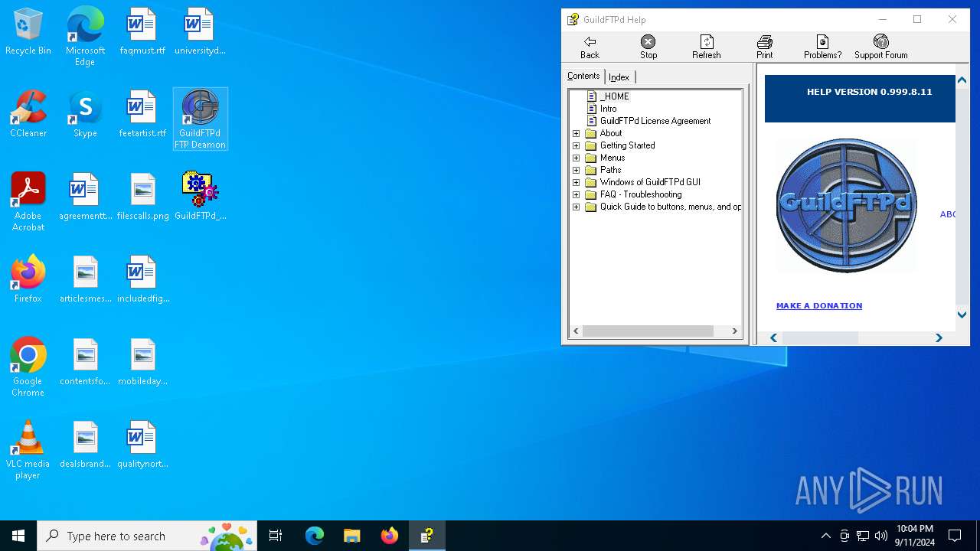The height and width of the screenshot is (551, 980).
Task: Select the includedfig... Word document icon
Action: (x=142, y=280)
